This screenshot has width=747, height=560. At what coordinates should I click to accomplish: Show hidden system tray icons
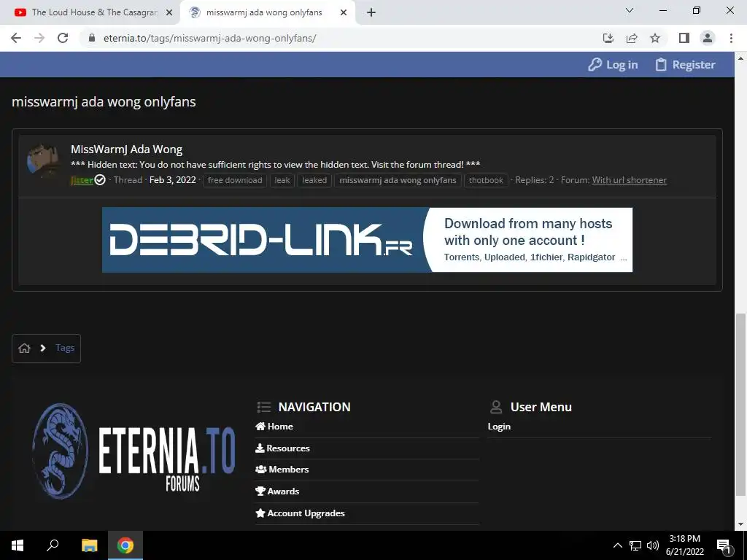coord(617,545)
